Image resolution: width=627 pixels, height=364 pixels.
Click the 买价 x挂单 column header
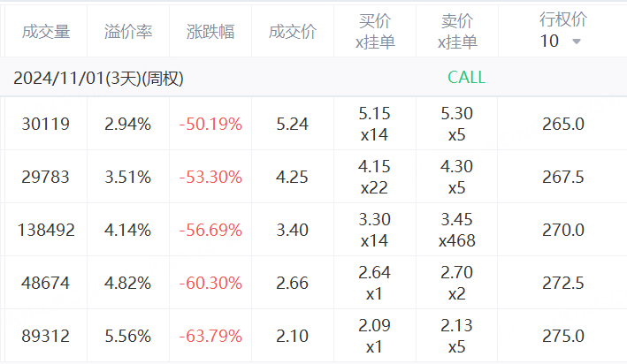375,31
